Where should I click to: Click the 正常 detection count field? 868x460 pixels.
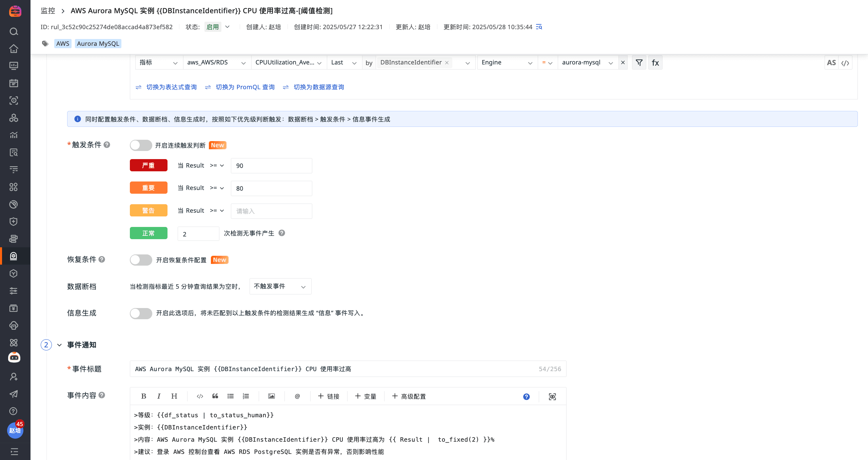(x=198, y=234)
